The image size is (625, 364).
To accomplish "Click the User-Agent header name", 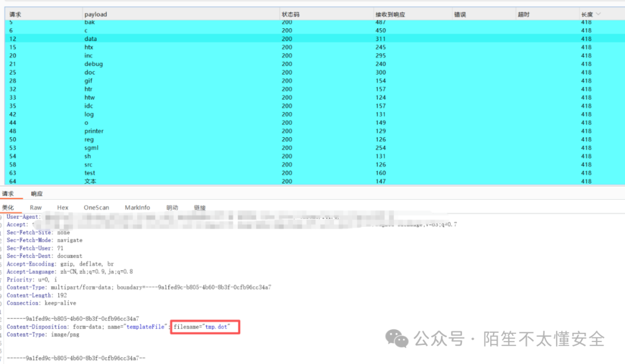I will click(24, 216).
